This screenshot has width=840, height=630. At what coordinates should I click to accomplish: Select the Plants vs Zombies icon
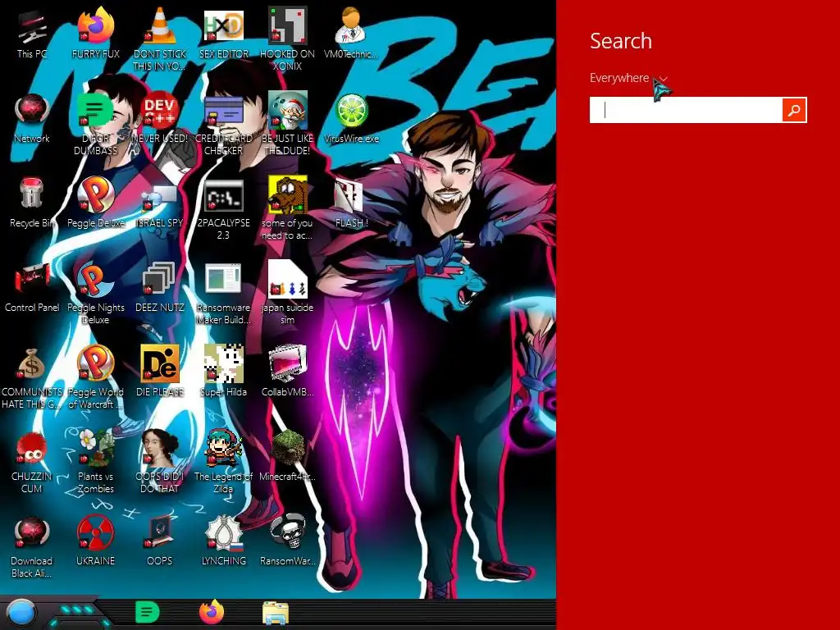pyautogui.click(x=96, y=447)
